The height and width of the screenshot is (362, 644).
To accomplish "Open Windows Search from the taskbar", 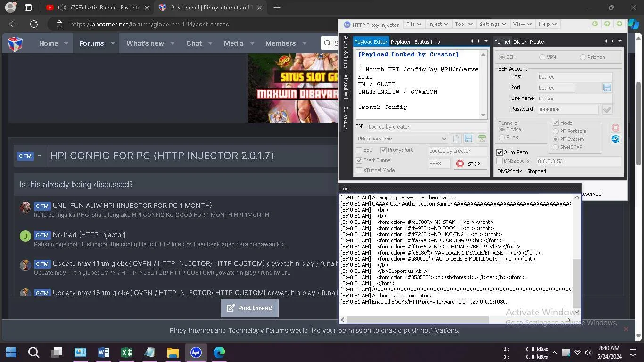I will [x=33, y=352].
